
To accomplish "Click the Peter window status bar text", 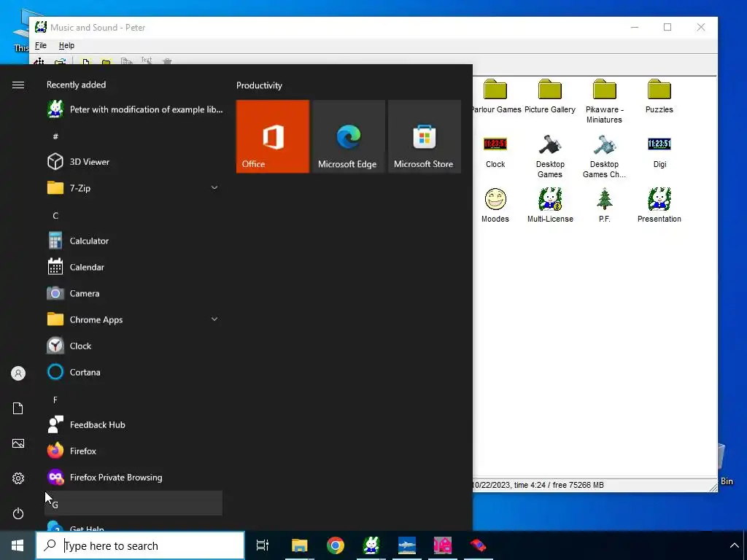I will (x=538, y=485).
